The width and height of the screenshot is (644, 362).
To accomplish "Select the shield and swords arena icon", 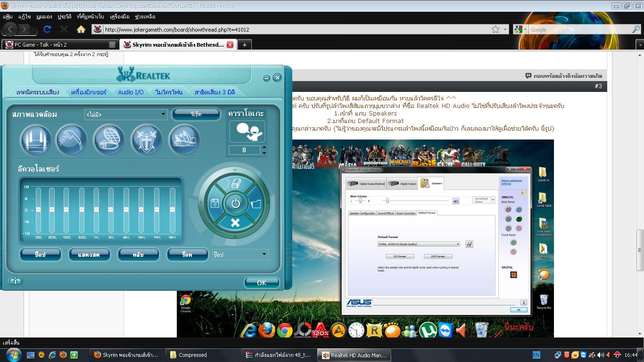I will [146, 140].
